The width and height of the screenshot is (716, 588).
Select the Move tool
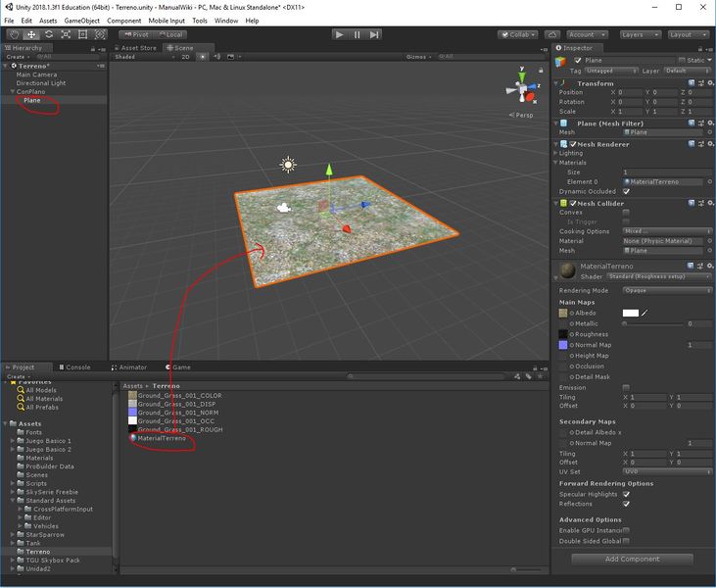(x=31, y=34)
